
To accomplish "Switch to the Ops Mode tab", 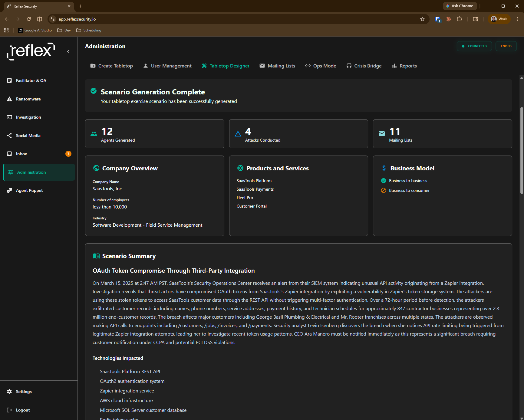I will 321,66.
